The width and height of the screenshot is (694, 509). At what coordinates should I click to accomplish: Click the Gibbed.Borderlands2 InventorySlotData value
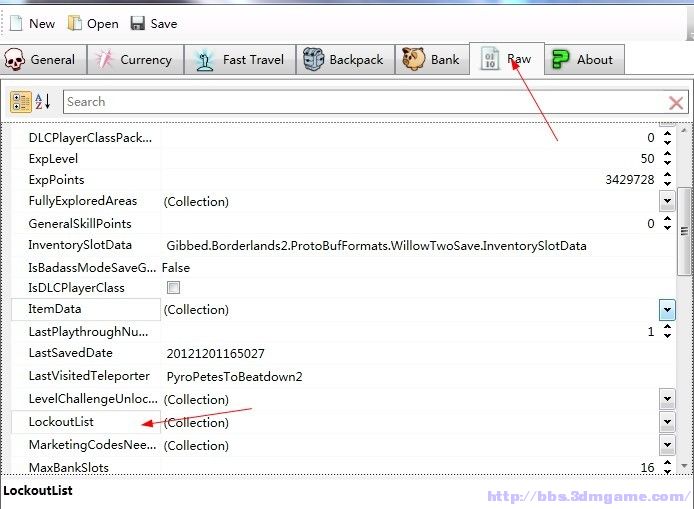pyautogui.click(x=376, y=246)
